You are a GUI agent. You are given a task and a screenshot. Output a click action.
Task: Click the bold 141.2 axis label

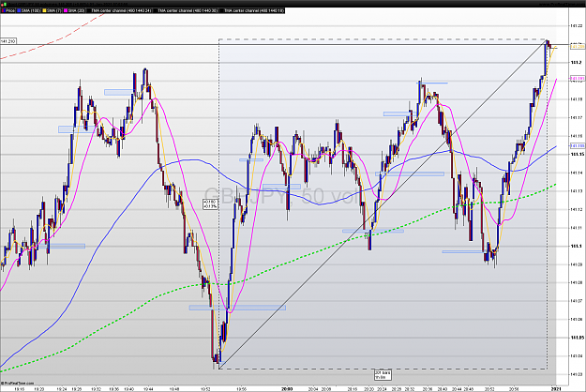pos(575,63)
